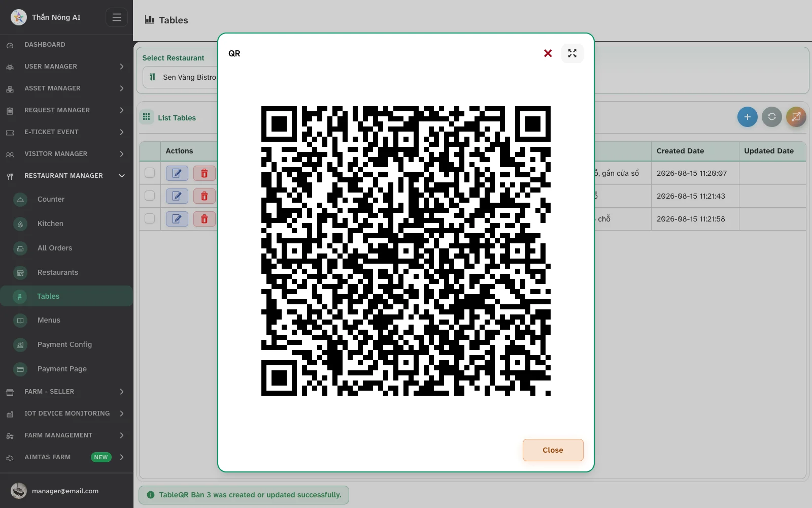Expand the Farm Management chevron
This screenshot has height=508, width=812.
[122, 435]
